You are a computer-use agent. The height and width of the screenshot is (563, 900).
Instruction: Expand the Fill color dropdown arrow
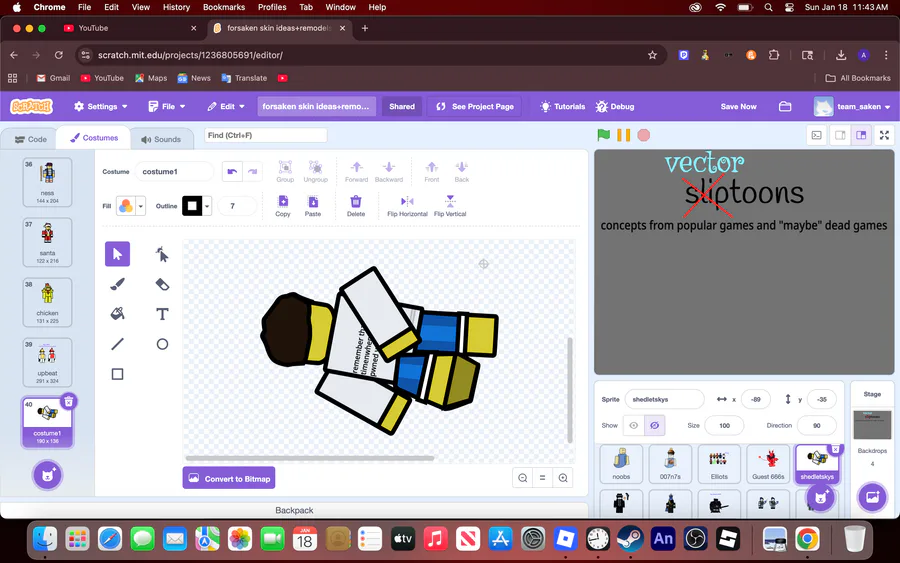tap(141, 206)
